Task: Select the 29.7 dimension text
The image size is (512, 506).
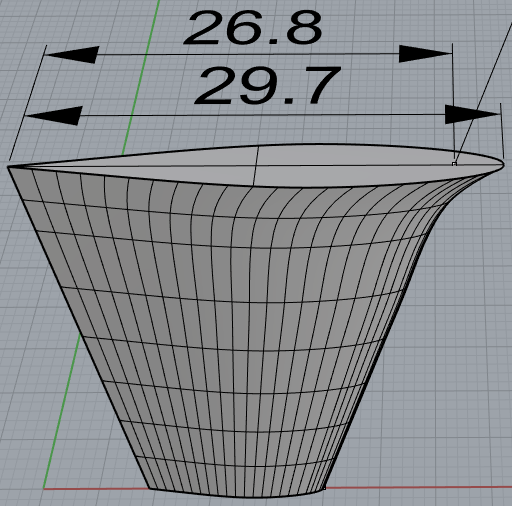Action: point(268,85)
